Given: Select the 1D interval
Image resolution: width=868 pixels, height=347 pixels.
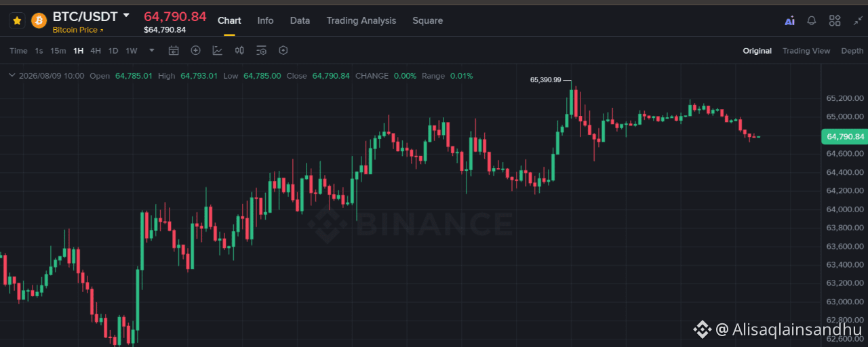Looking at the screenshot, I should pos(113,51).
